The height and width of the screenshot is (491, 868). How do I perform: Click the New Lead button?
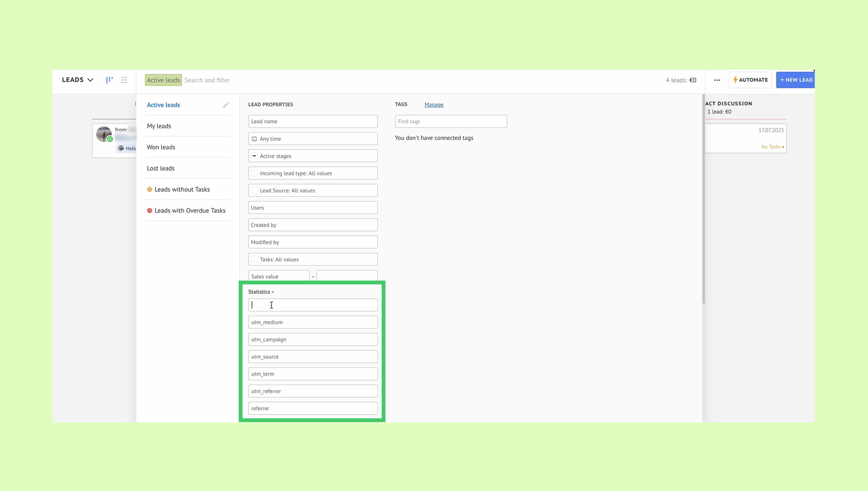pyautogui.click(x=796, y=80)
